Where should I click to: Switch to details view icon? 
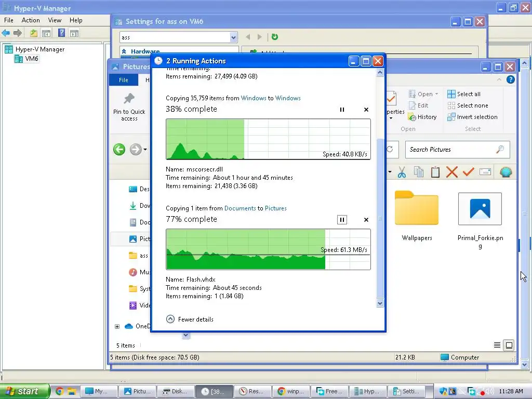(x=497, y=345)
